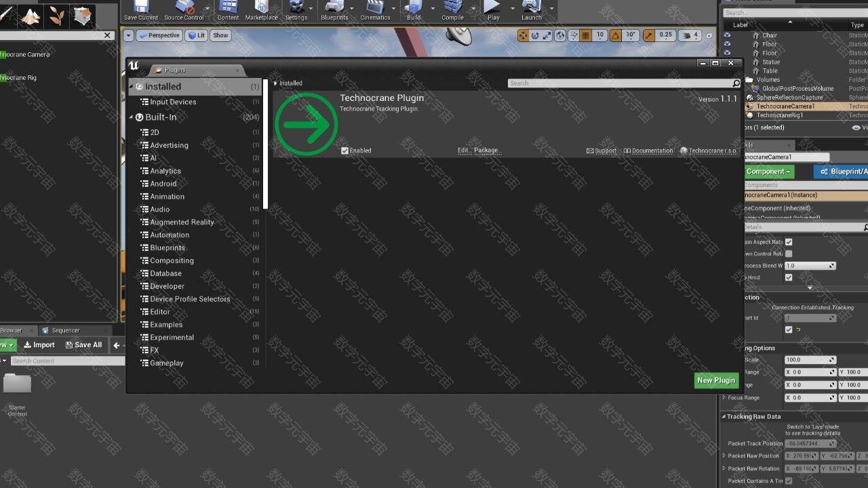
Task: Uncheck the Technocrane Plugin Enabled checkbox
Action: click(344, 150)
